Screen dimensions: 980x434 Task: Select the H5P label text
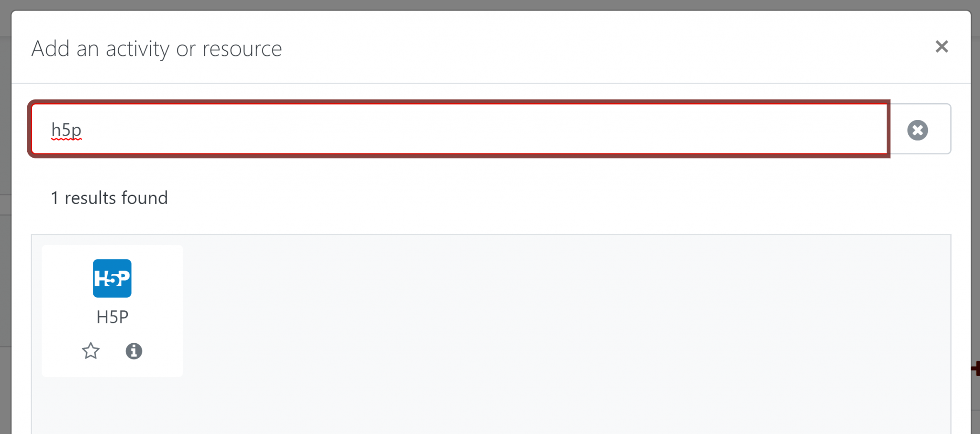click(112, 316)
